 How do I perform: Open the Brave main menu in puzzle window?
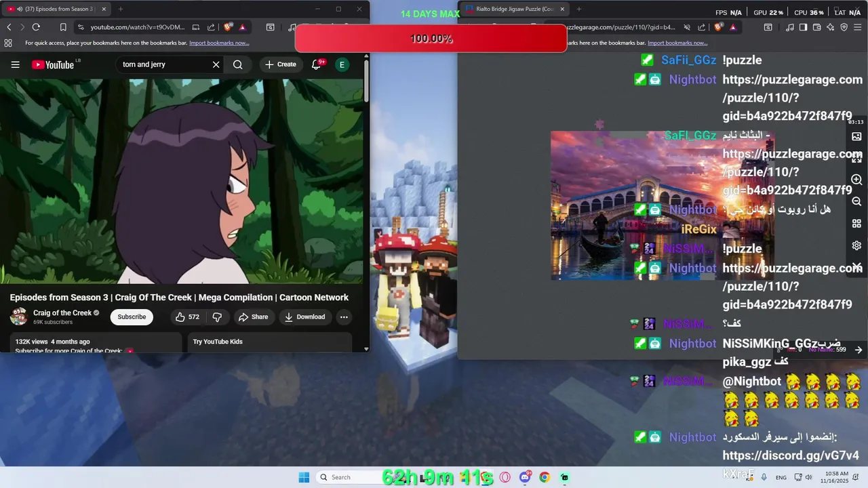pos(859,27)
